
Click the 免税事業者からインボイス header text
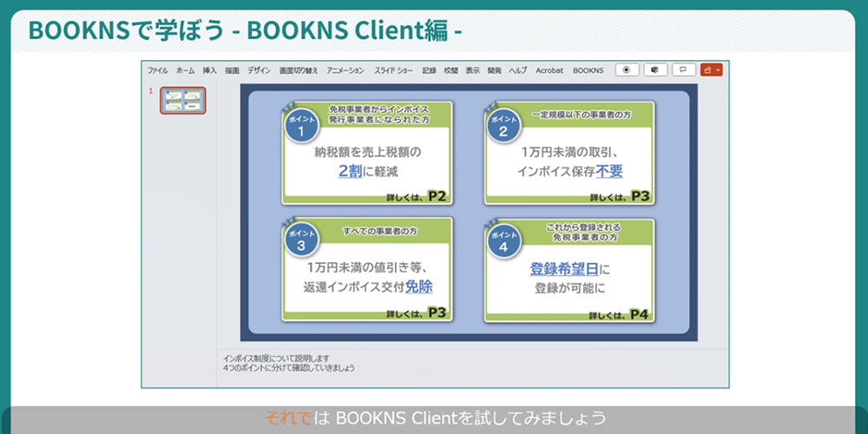pos(379,109)
